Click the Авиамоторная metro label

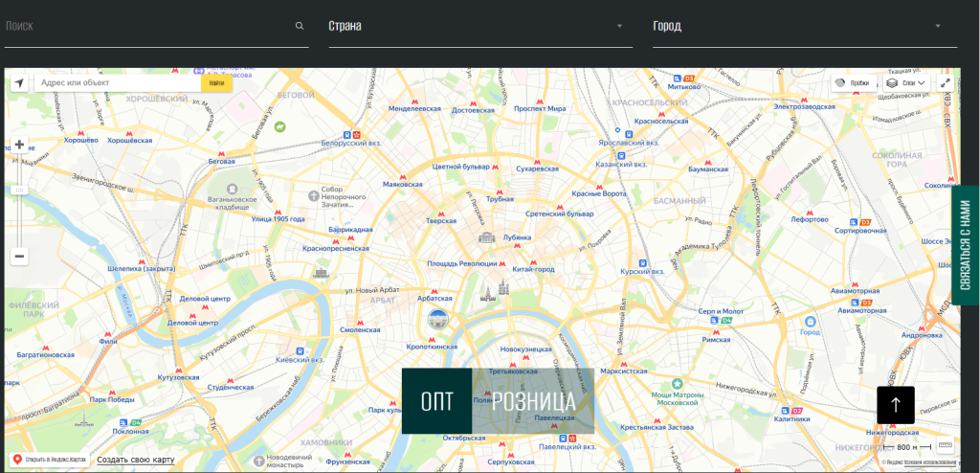[x=855, y=291]
